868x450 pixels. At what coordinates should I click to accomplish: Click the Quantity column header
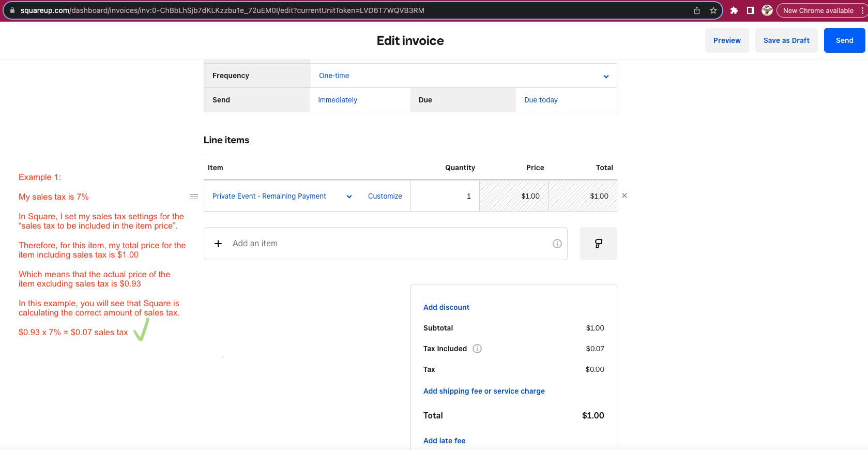460,168
